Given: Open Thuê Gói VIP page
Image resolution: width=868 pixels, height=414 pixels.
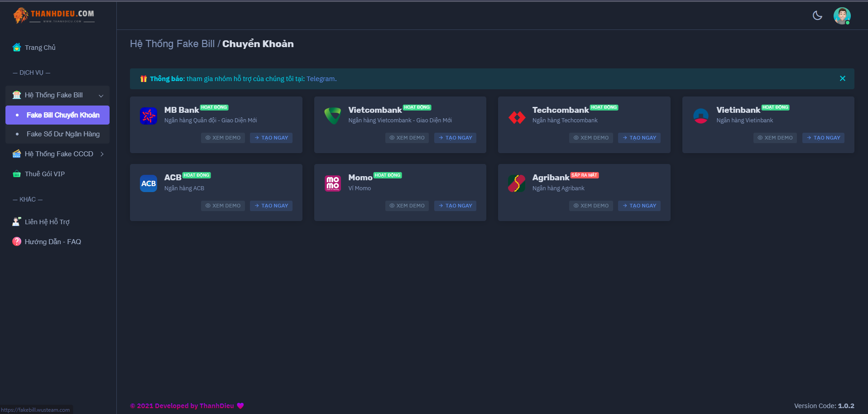Looking at the screenshot, I should [44, 174].
